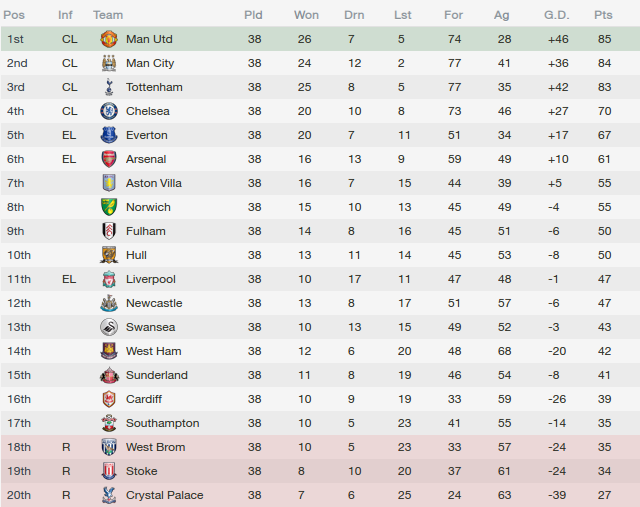The height and width of the screenshot is (507, 640).
Task: Click the Man City club badge
Action: [x=109, y=63]
